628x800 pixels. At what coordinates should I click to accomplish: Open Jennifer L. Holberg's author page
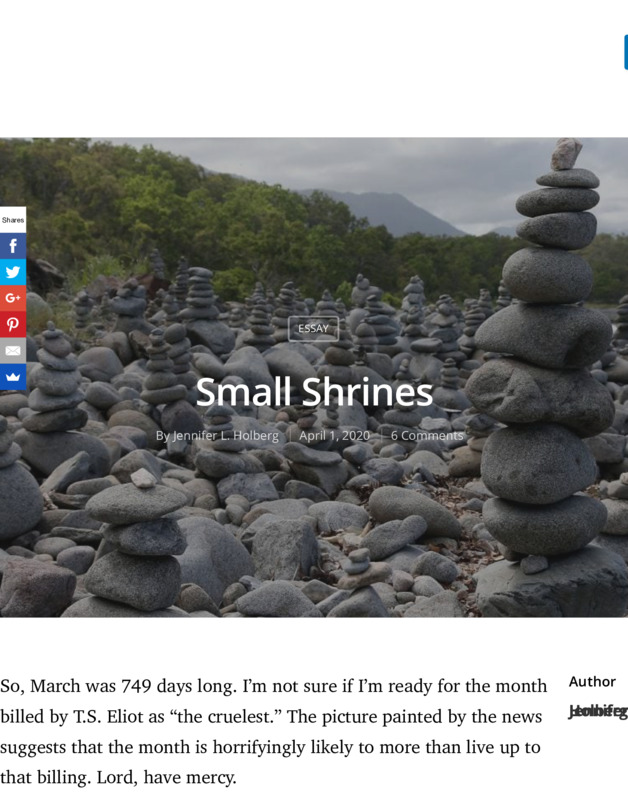(225, 436)
